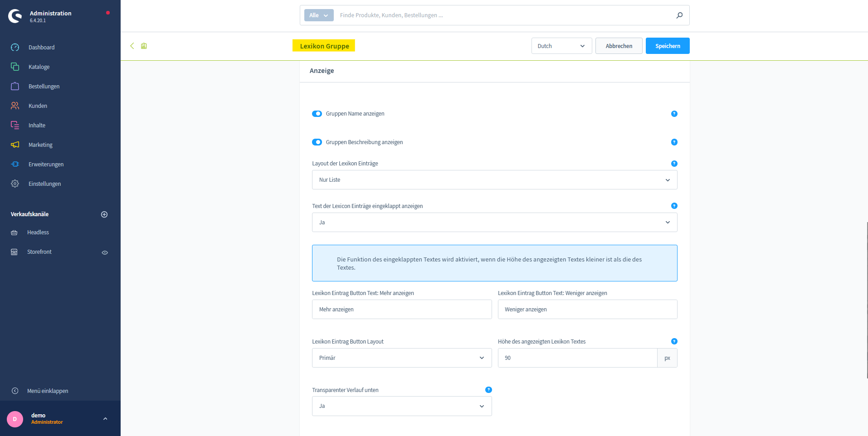
Task: Click the Dashboard gauge icon
Action: click(15, 47)
